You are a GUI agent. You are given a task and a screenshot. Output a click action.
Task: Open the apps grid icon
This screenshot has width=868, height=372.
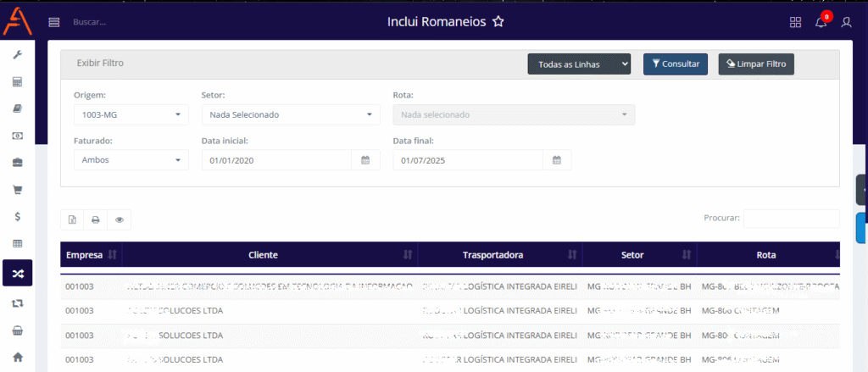795,23
